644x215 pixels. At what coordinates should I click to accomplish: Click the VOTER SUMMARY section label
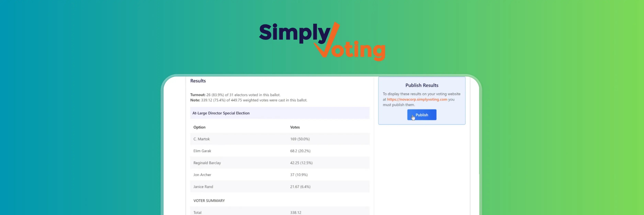pos(209,201)
